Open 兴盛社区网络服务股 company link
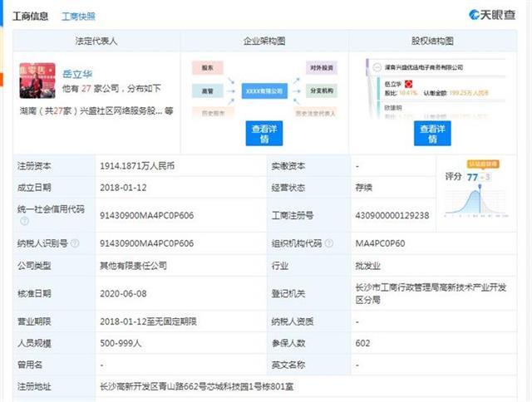This screenshot has height=402, width=532. click(121, 110)
